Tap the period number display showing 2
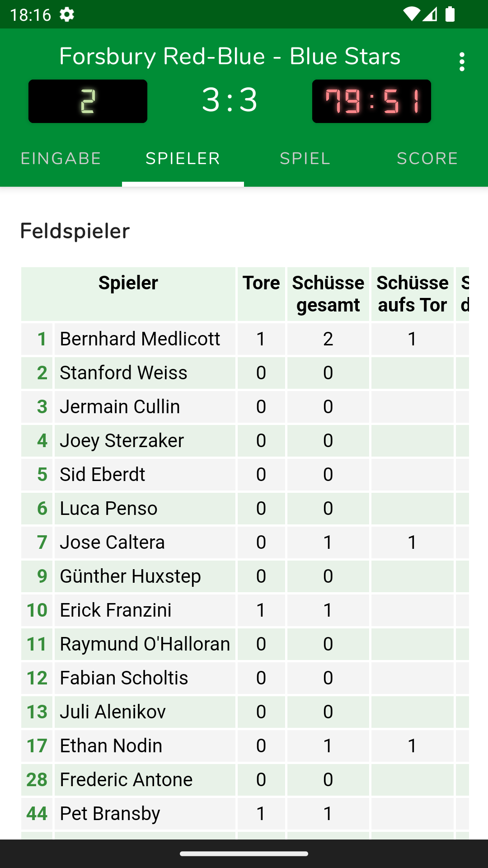This screenshot has width=488, height=868. [x=88, y=101]
